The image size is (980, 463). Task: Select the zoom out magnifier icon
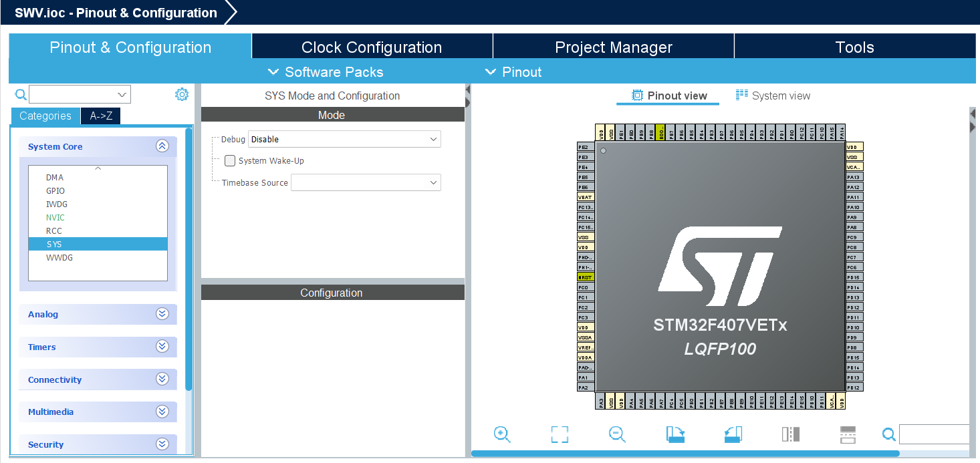point(617,434)
